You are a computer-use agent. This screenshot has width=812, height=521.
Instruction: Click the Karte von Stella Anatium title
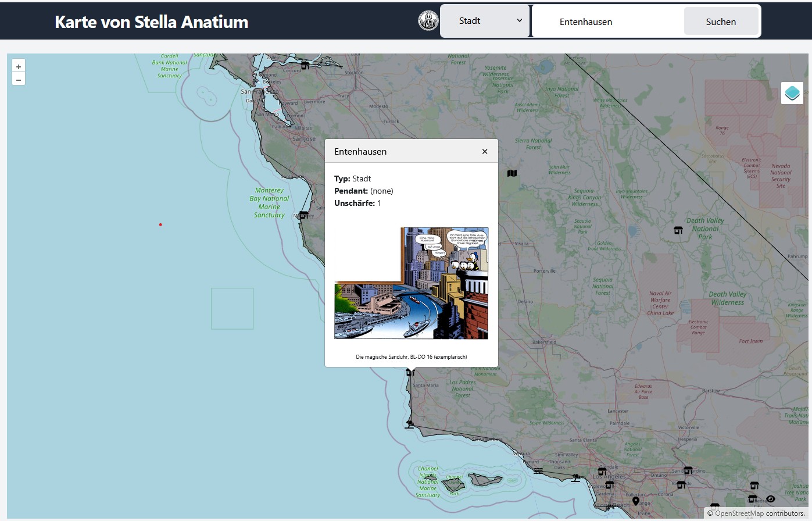click(151, 22)
